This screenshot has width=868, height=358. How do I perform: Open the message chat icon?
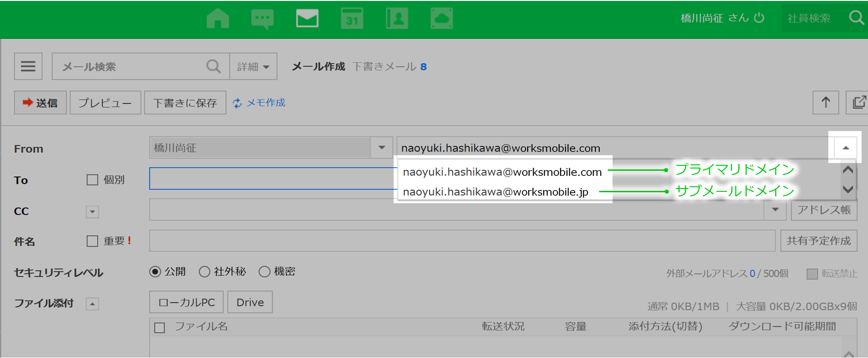262,19
